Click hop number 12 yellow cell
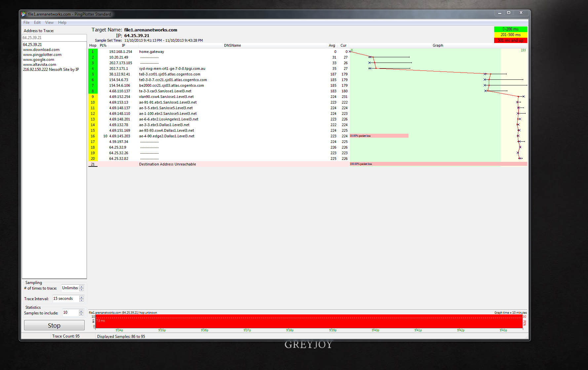Image resolution: width=588 pixels, height=370 pixels. coord(93,114)
